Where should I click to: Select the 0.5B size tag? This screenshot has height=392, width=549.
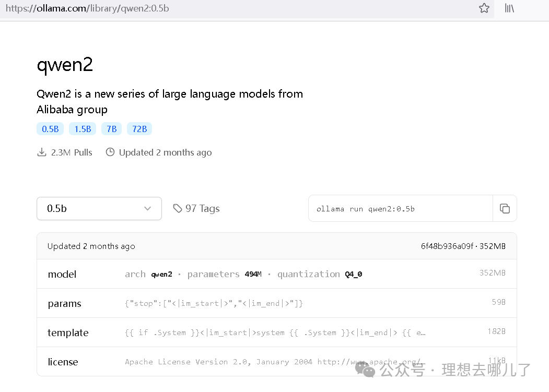click(x=50, y=129)
